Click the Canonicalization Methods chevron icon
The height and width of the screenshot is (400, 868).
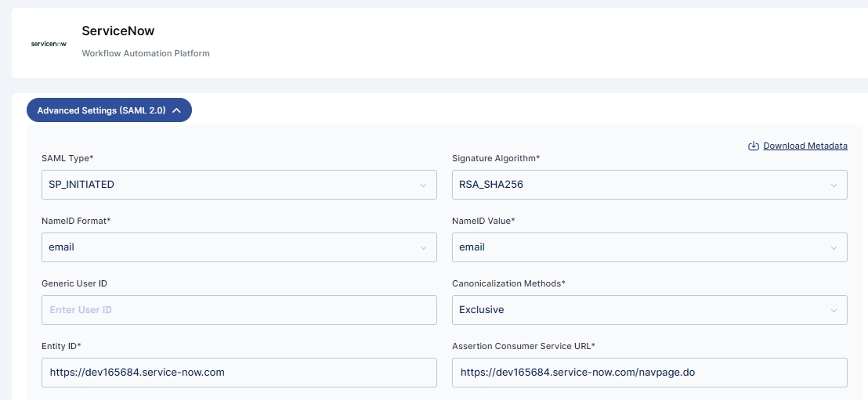click(834, 311)
